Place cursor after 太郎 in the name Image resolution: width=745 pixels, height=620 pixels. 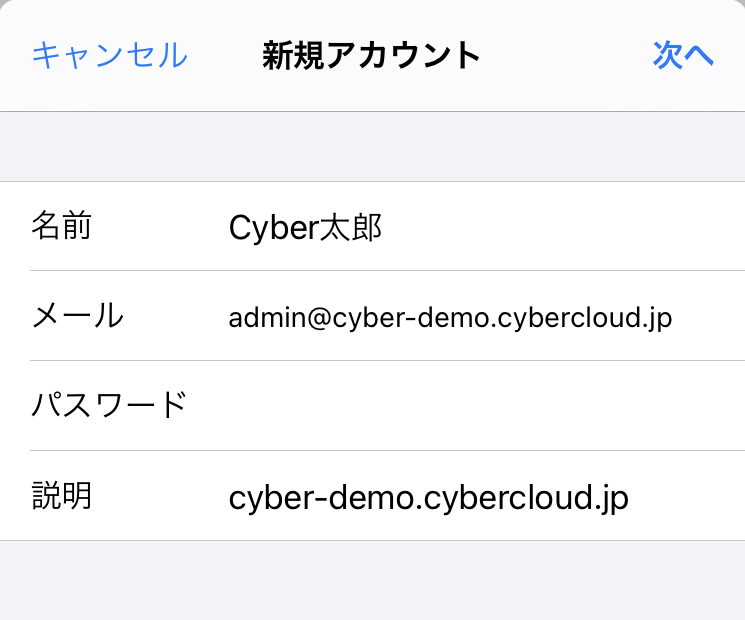[x=383, y=227]
